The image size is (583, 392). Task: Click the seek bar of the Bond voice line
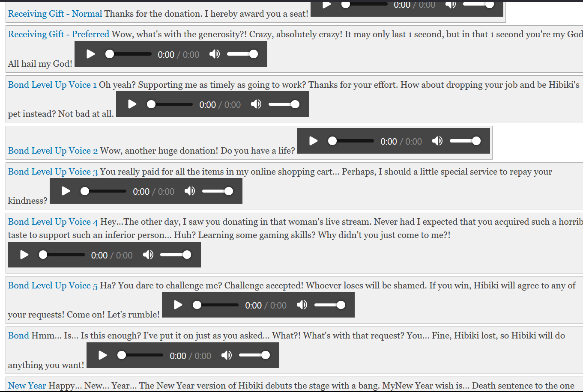141,355
